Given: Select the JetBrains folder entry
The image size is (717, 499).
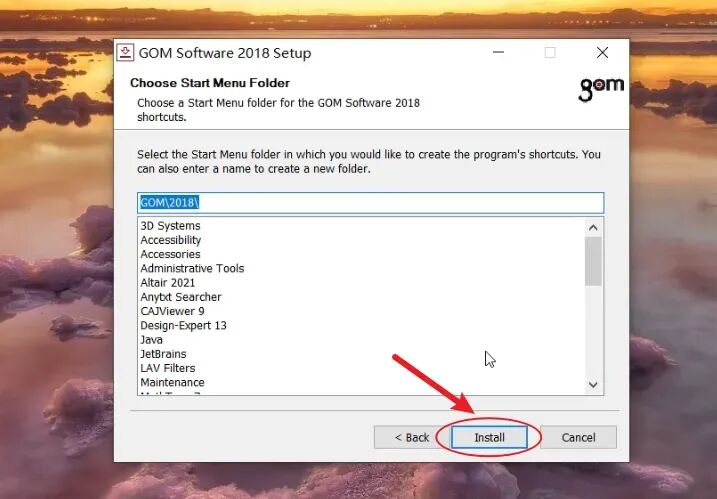Looking at the screenshot, I should click(163, 354).
